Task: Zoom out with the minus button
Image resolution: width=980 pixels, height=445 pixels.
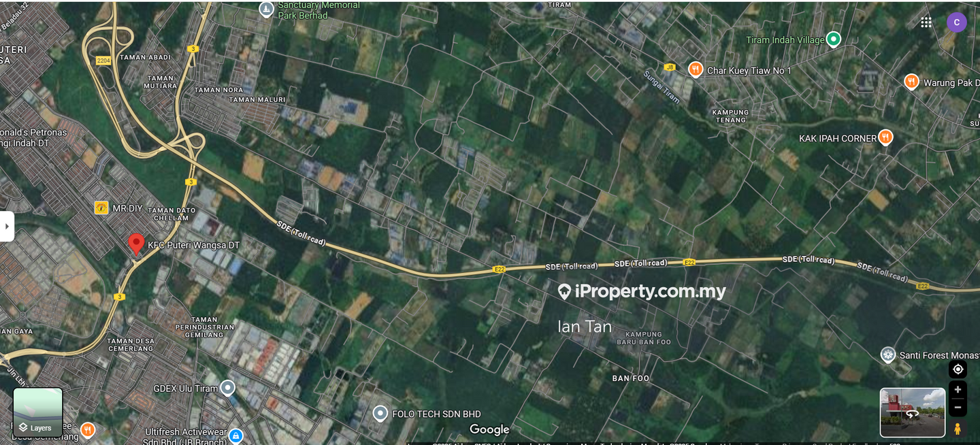Action: pos(958,408)
